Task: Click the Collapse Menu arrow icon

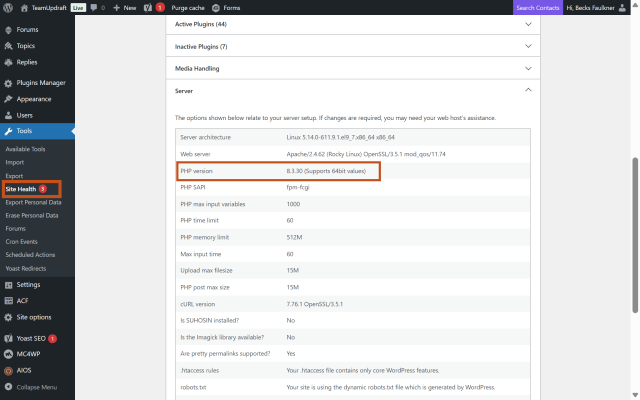Action: 8,387
